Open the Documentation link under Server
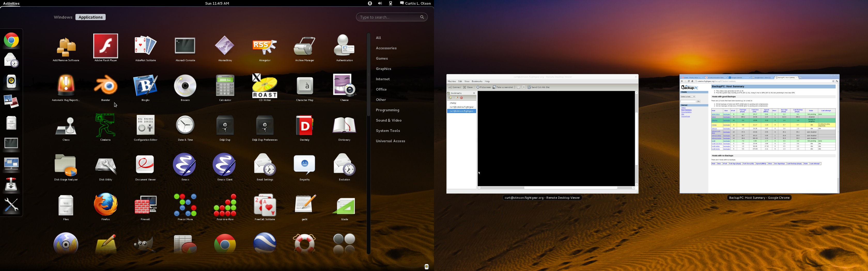 (x=687, y=113)
